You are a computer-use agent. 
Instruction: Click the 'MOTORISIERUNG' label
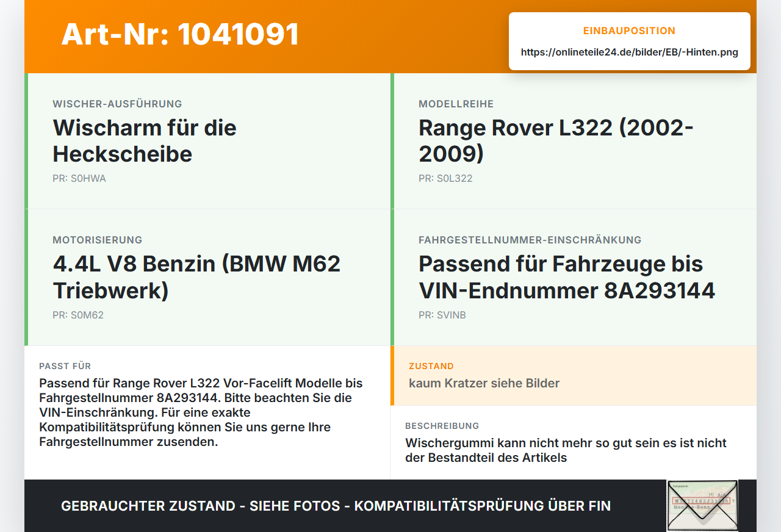[98, 240]
